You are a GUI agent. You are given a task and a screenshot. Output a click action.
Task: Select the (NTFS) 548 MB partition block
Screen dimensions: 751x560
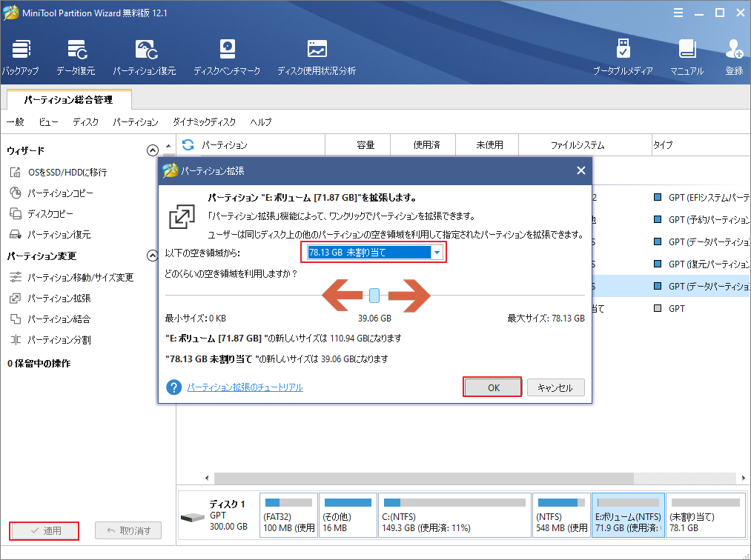(561, 516)
